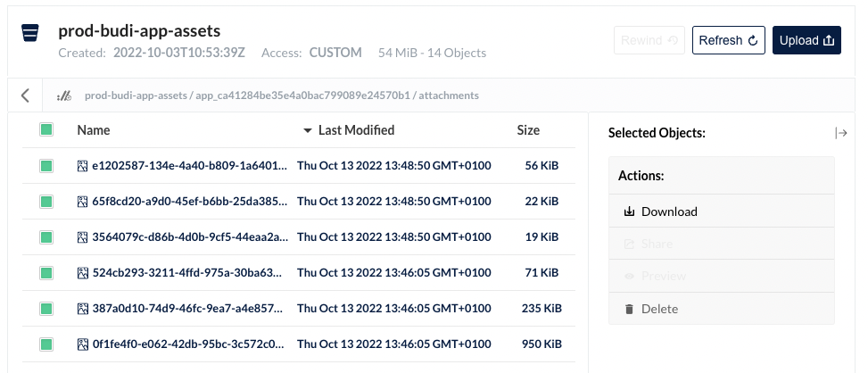Open app_ca41284be35e4a0bac799089e24570b1 breadcrumb folder
868x373 pixels.
pos(302,95)
